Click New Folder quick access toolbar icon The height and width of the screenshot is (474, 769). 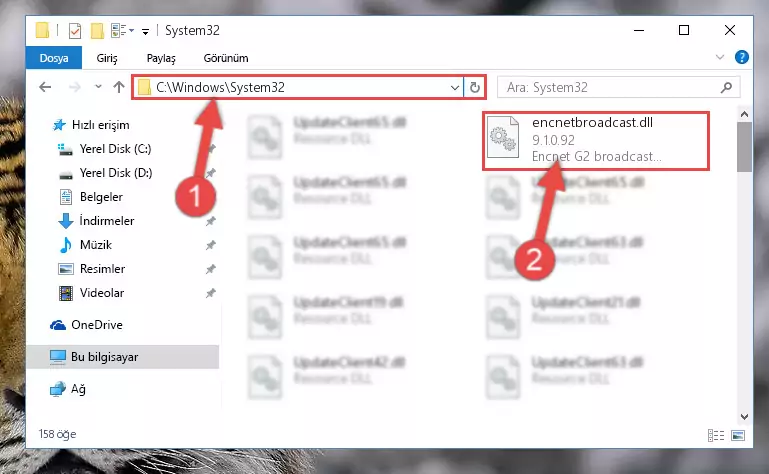[x=97, y=31]
